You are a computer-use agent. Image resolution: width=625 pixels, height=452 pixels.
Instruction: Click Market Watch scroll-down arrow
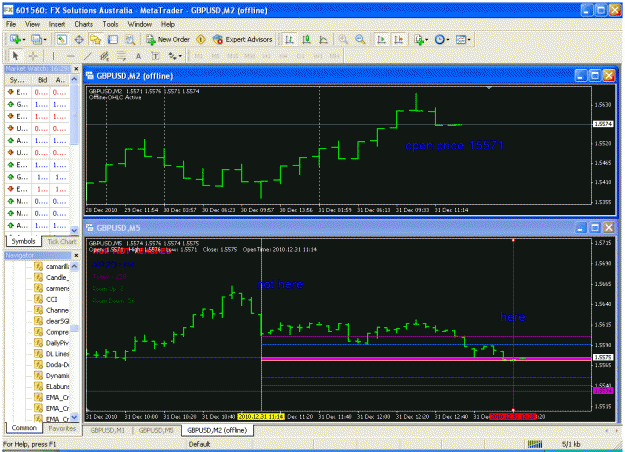(x=74, y=230)
